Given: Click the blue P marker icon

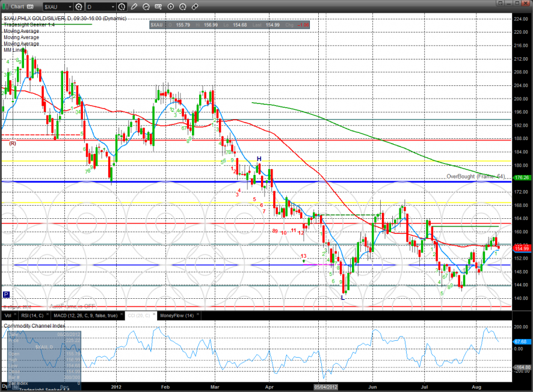Looking at the screenshot, I should [x=6, y=295].
